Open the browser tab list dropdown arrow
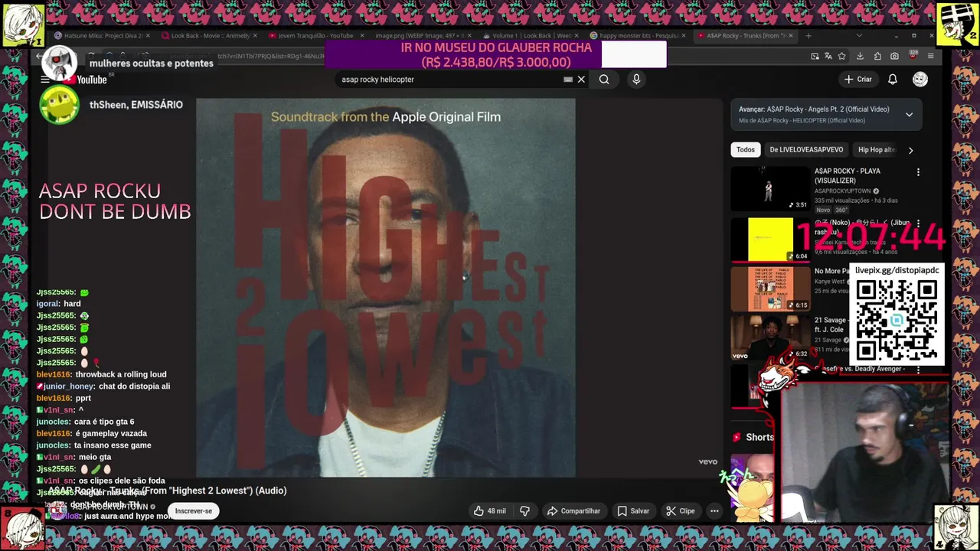This screenshot has width=980, height=551. [858, 35]
